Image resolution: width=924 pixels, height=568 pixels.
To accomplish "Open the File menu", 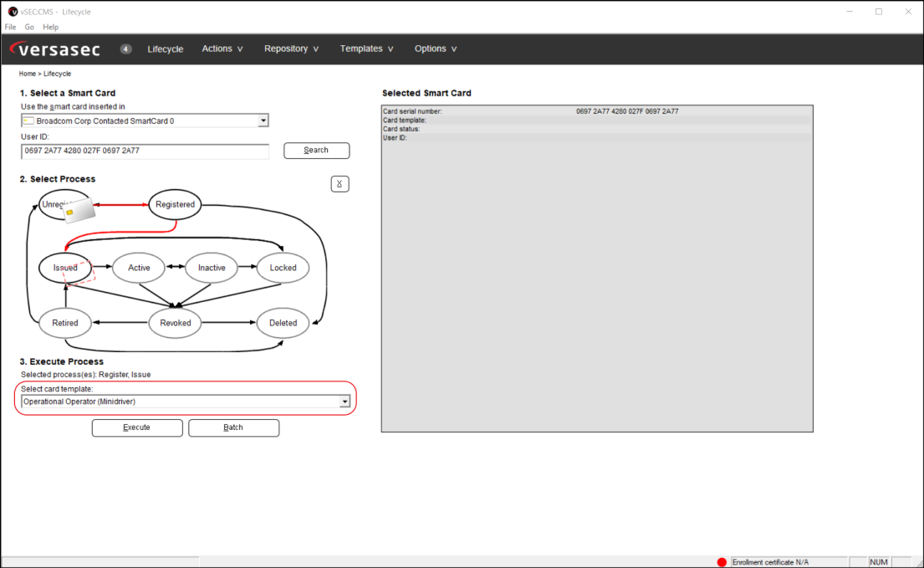I will point(10,27).
